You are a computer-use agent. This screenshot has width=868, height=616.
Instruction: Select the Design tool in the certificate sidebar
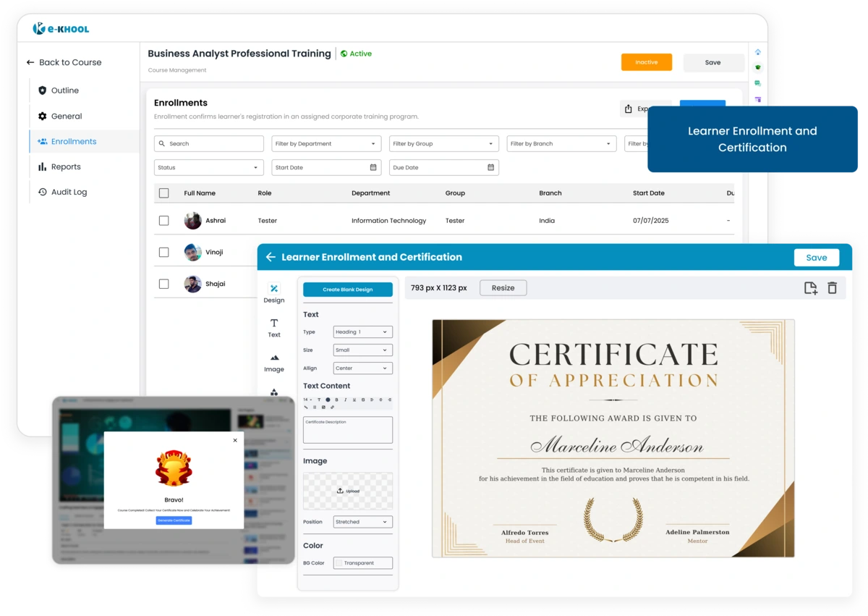274,290
